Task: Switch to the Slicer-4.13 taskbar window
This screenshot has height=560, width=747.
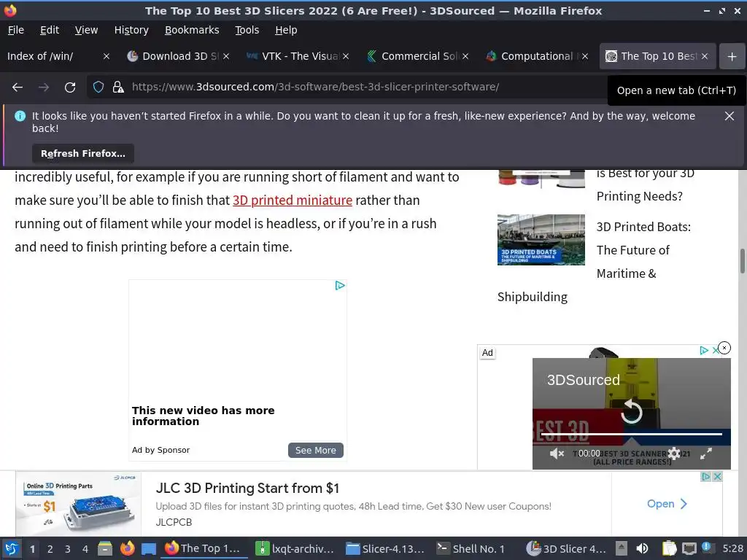Action: tap(385, 548)
